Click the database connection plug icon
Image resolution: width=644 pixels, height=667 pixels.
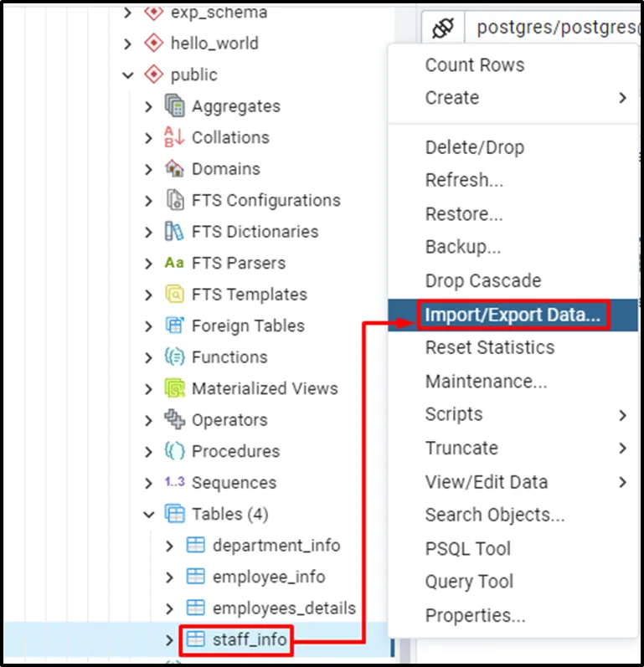coord(443,28)
